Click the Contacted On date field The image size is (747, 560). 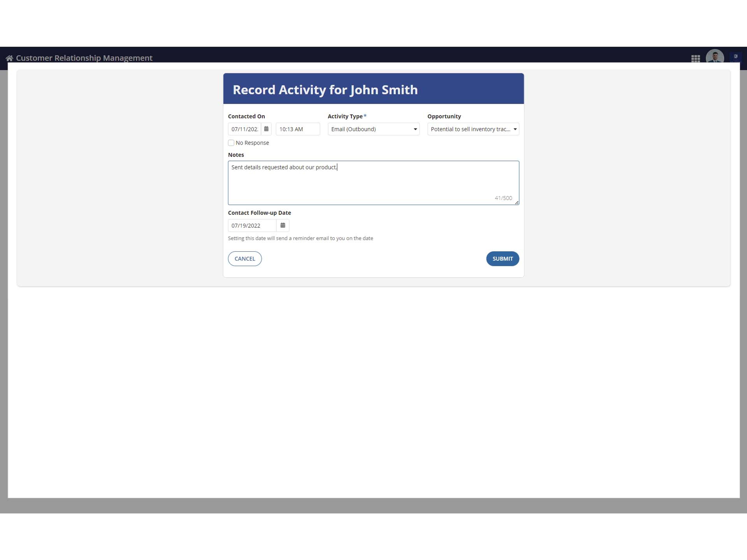coord(245,129)
